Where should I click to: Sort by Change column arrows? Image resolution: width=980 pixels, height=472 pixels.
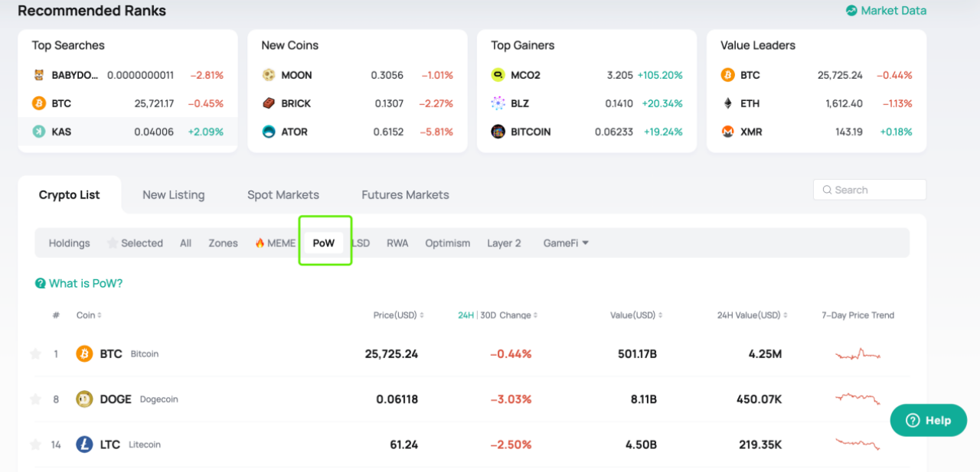(x=535, y=315)
